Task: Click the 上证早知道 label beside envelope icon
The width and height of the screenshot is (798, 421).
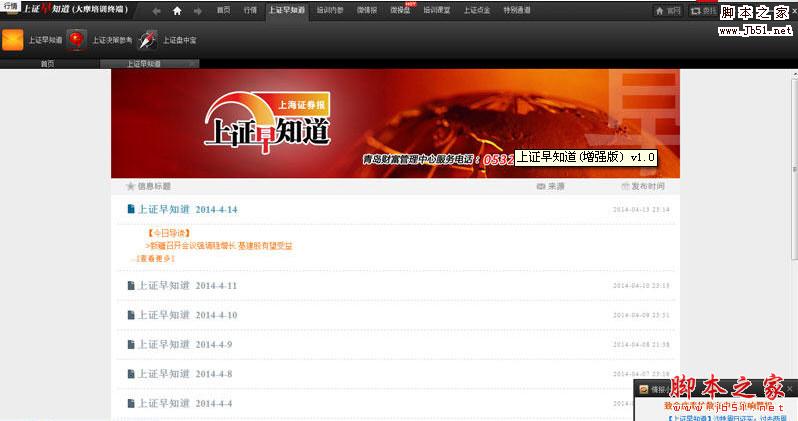Action: 45,40
